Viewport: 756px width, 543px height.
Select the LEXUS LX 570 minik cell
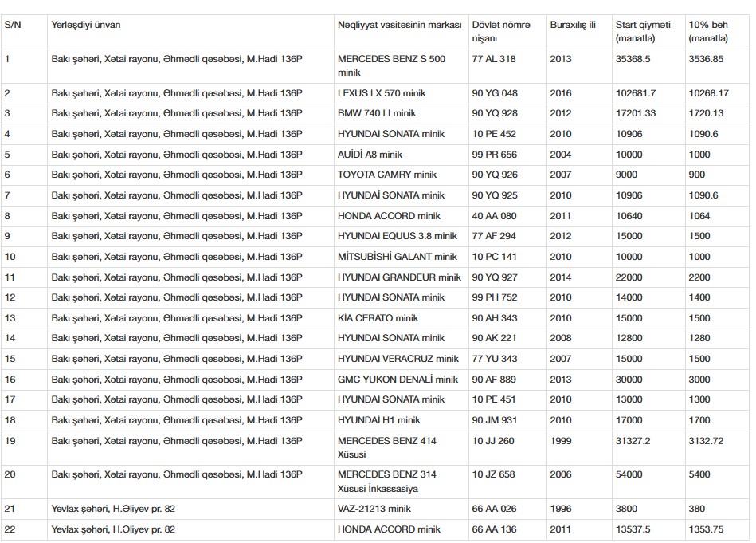coord(383,93)
